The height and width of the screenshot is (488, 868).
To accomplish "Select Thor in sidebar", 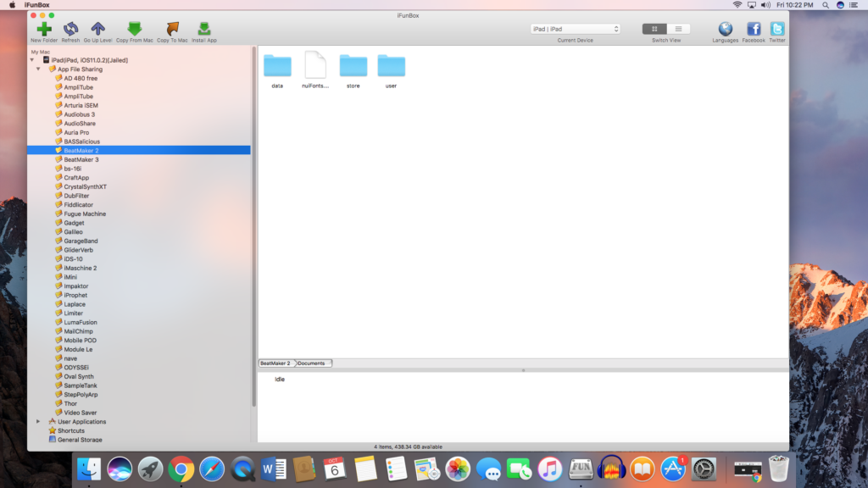I will tap(70, 404).
